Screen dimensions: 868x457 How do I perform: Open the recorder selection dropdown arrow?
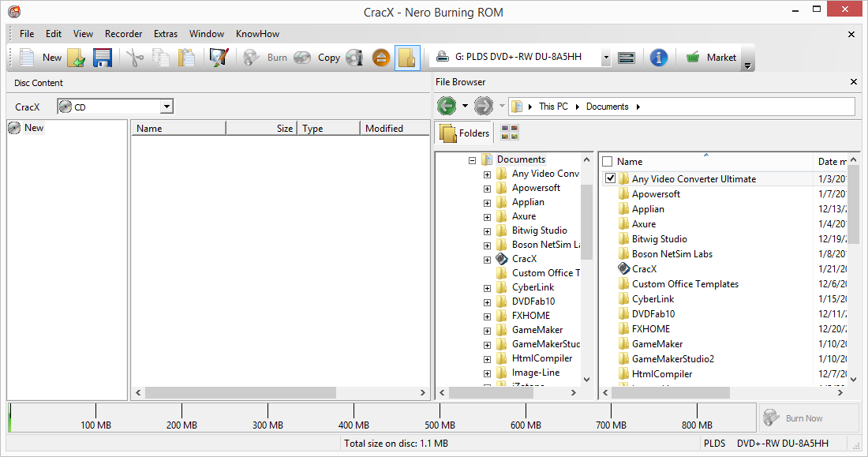pyautogui.click(x=606, y=57)
